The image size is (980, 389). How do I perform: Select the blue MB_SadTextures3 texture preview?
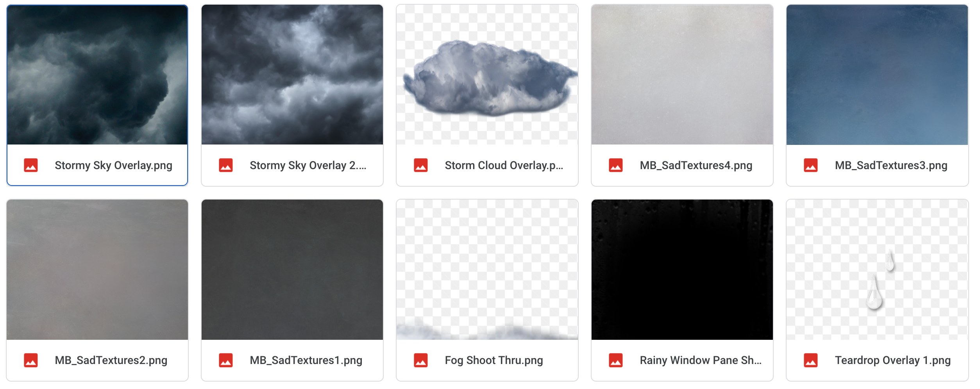[877, 75]
